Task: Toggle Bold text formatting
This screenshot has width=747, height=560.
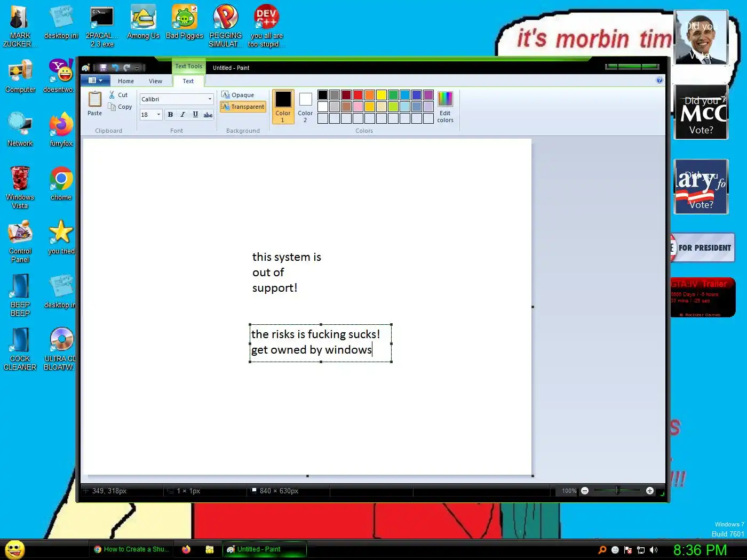Action: pyautogui.click(x=170, y=115)
